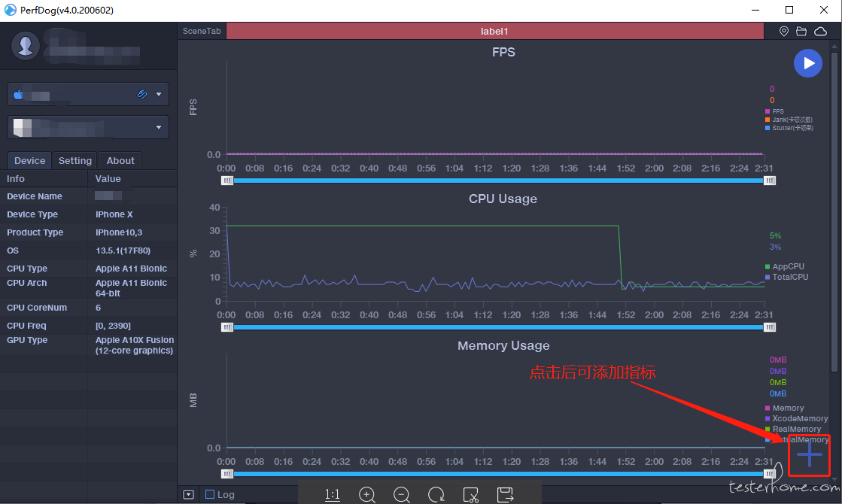Viewport: 842px width, 504px height.
Task: Grab CPU Usage chart left range handle
Action: (x=227, y=327)
